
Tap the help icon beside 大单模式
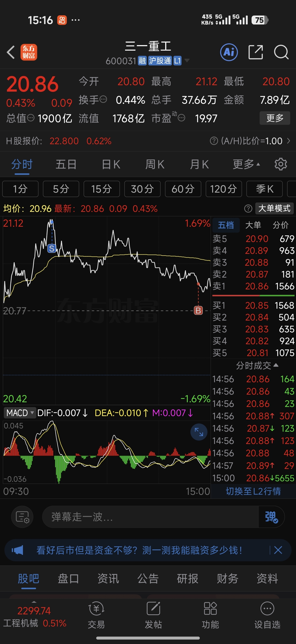click(x=248, y=208)
